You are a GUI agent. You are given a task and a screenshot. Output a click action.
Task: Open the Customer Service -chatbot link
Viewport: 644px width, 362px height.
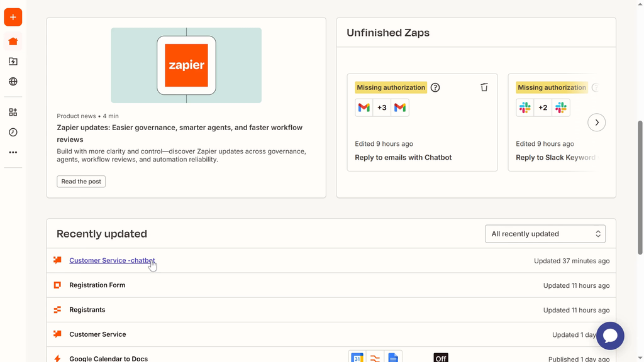[x=112, y=260]
